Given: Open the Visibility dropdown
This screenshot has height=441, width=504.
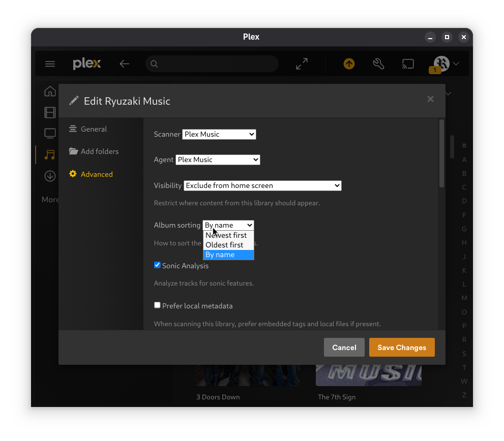Looking at the screenshot, I should (x=262, y=185).
